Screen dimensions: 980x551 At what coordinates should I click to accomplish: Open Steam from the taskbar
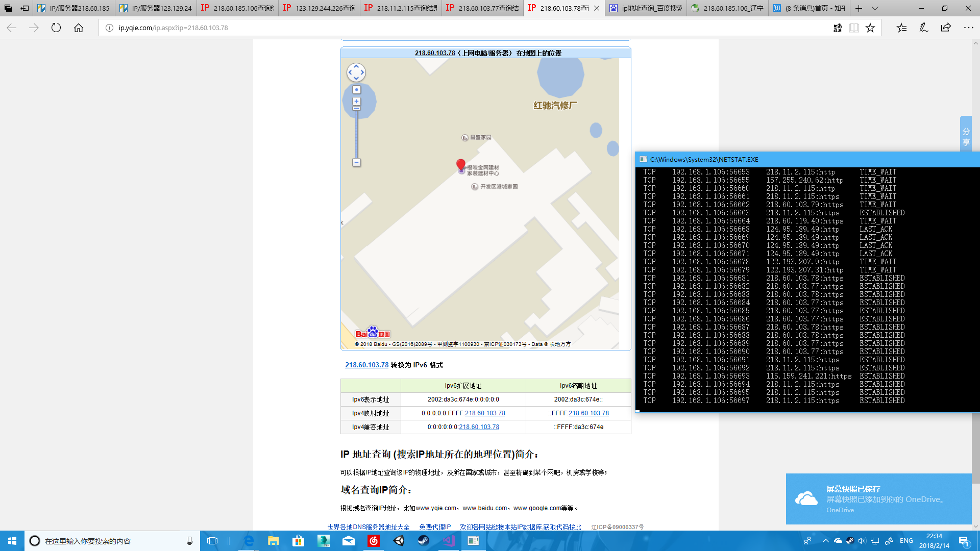(423, 541)
